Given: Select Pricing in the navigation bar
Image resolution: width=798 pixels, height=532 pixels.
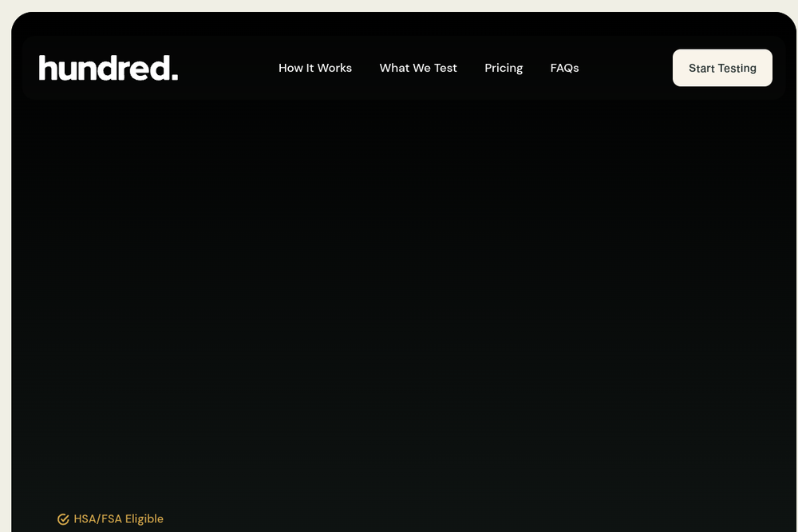Looking at the screenshot, I should tap(504, 68).
